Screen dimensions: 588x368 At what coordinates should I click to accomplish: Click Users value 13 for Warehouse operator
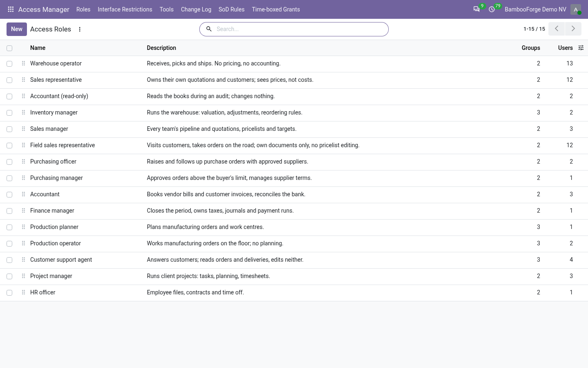570,63
